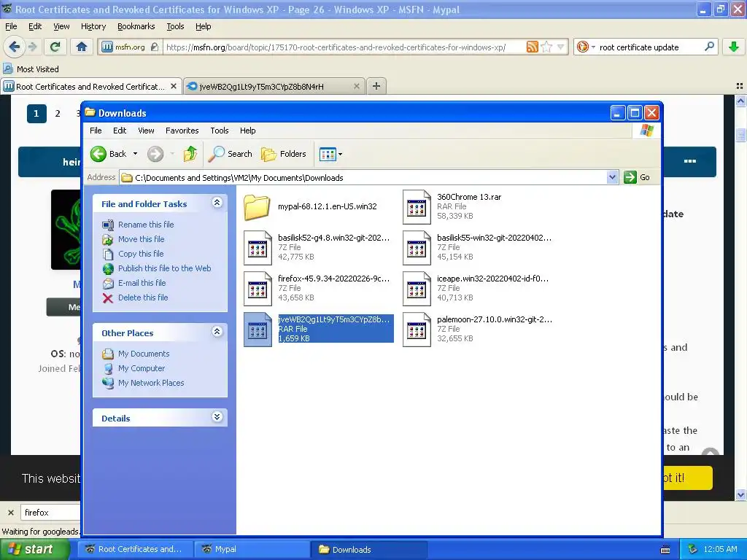Open My Network Places link
Image resolution: width=747 pixels, height=560 pixels.
pos(151,383)
